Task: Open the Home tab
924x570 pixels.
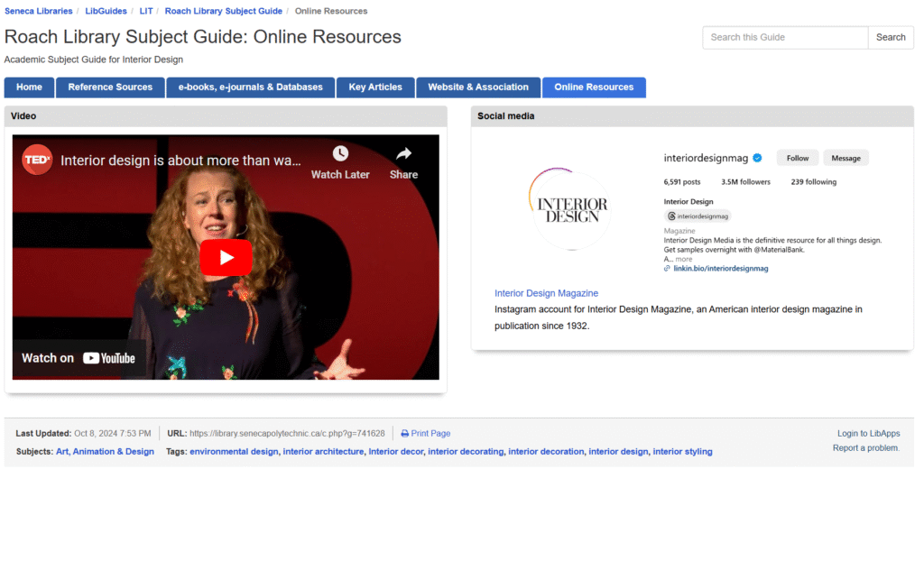Action: pyautogui.click(x=29, y=87)
